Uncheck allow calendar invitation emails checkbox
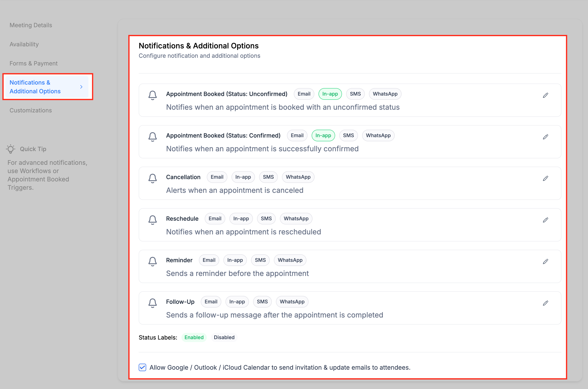The width and height of the screenshot is (588, 389). pyautogui.click(x=142, y=367)
